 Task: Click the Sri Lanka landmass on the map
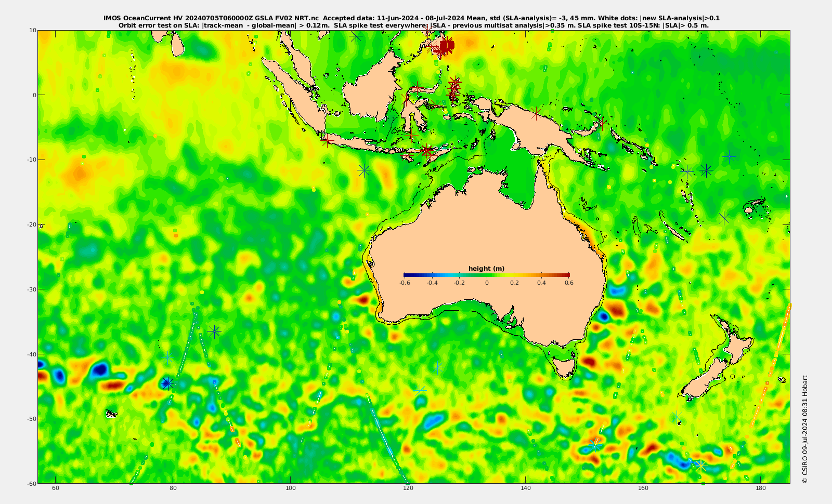point(177,44)
